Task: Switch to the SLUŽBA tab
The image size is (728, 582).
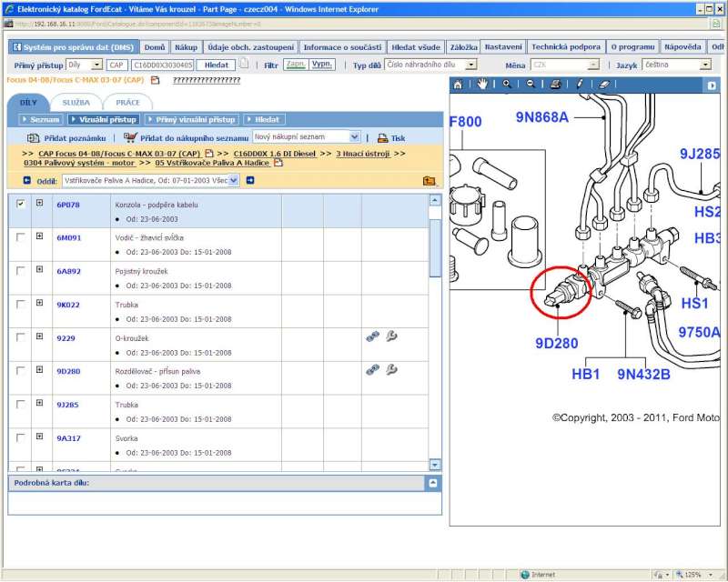Action: [x=76, y=103]
